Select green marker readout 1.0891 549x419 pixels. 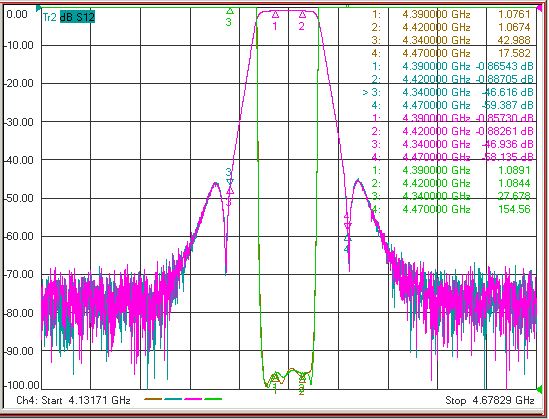point(514,170)
